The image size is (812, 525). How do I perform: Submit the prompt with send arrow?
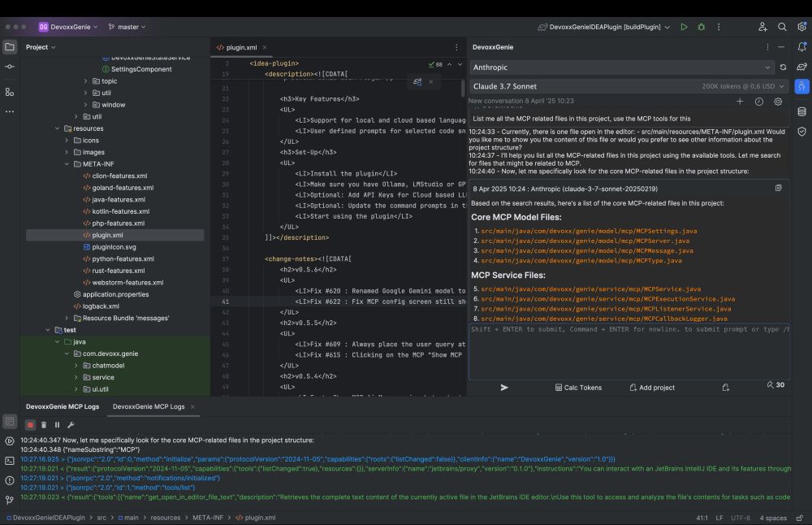pos(504,387)
